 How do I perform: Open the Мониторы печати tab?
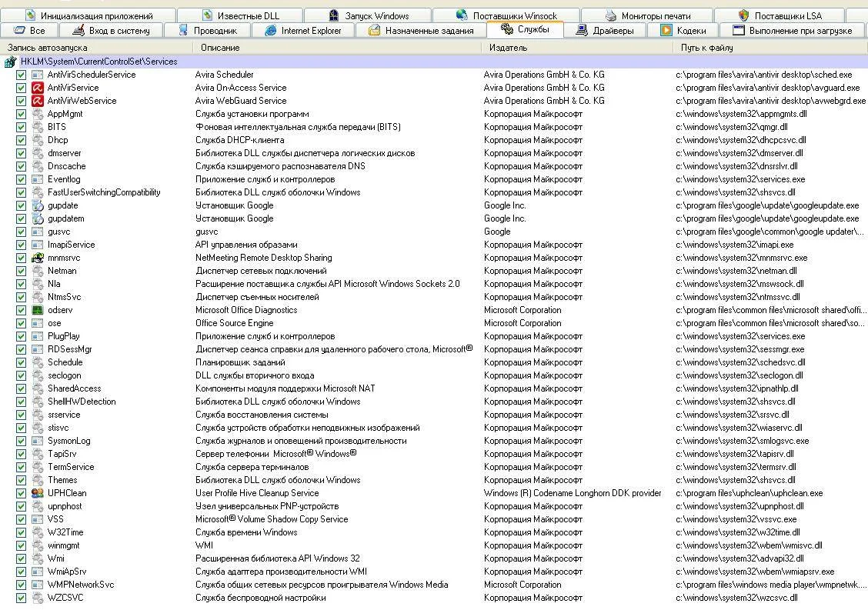(648, 15)
